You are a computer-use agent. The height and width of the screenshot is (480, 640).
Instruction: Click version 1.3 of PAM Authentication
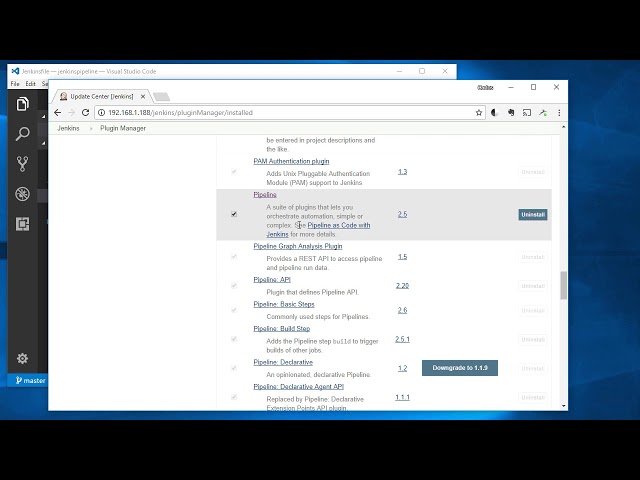(402, 172)
